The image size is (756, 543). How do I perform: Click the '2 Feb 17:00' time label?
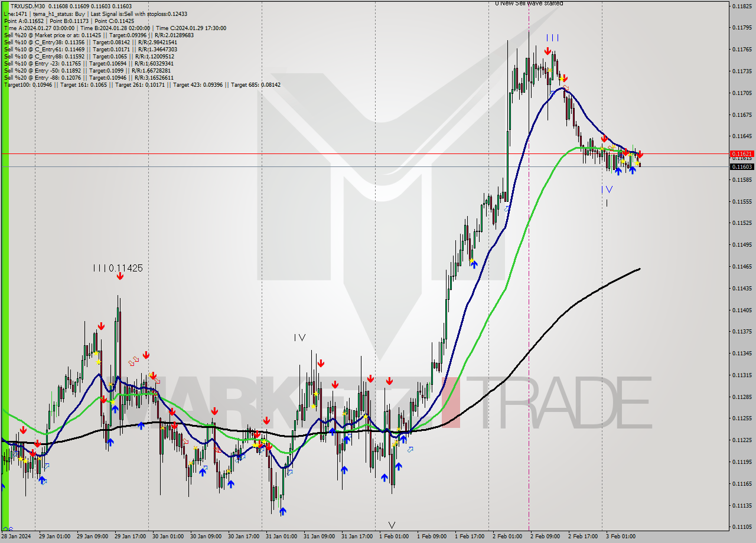pyautogui.click(x=583, y=537)
